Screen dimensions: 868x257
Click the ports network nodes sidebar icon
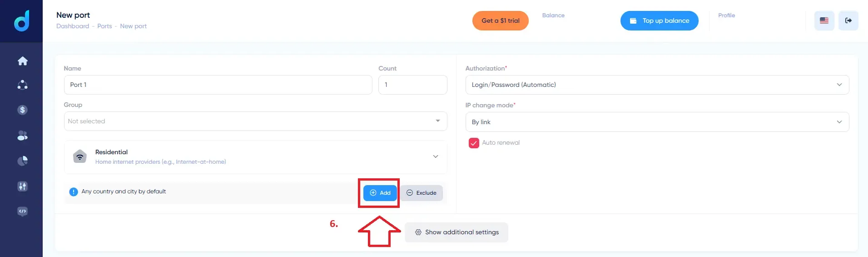[22, 85]
